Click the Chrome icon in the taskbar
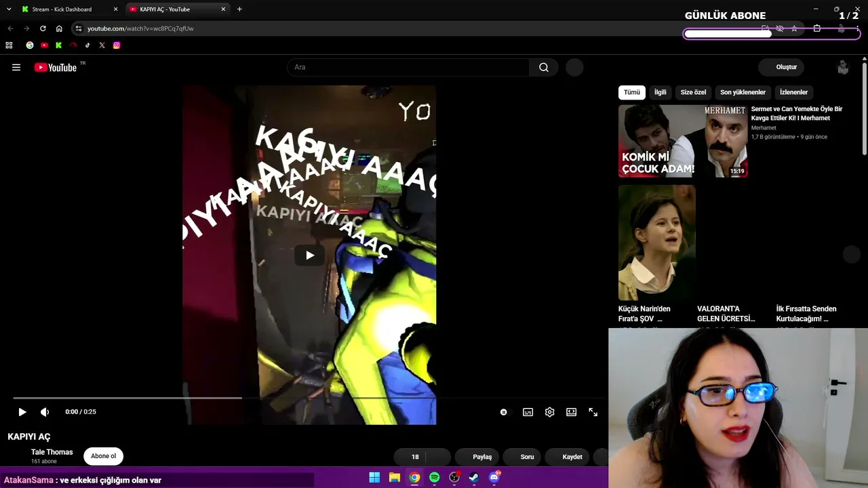 [414, 477]
